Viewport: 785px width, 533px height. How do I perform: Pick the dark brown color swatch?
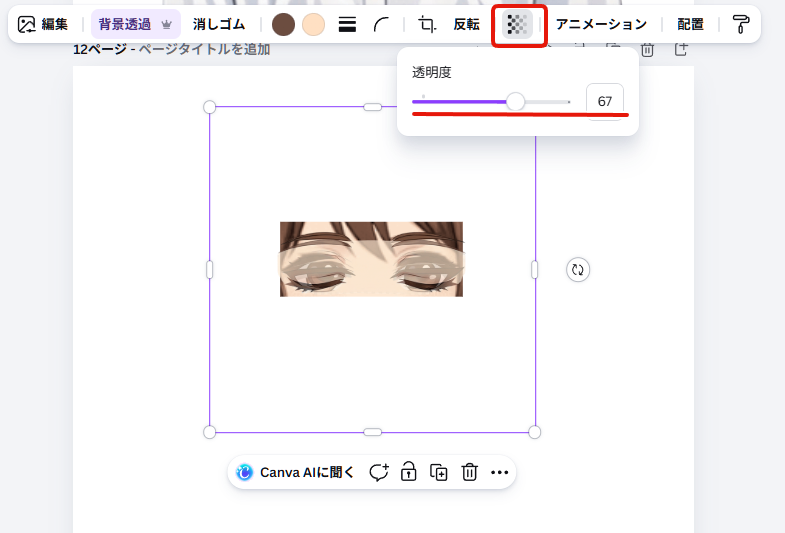pos(283,24)
